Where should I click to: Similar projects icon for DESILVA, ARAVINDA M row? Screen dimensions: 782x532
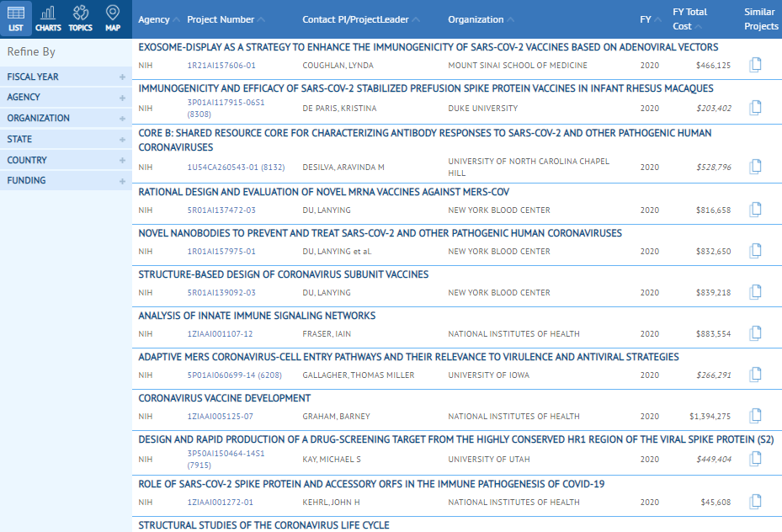756,167
